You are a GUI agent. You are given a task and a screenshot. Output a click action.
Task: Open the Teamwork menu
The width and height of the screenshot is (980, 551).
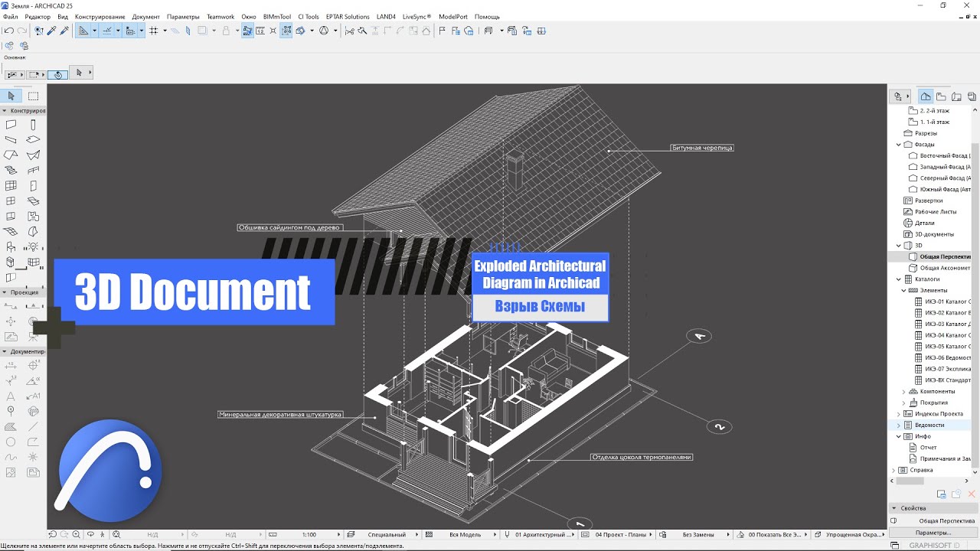click(220, 17)
